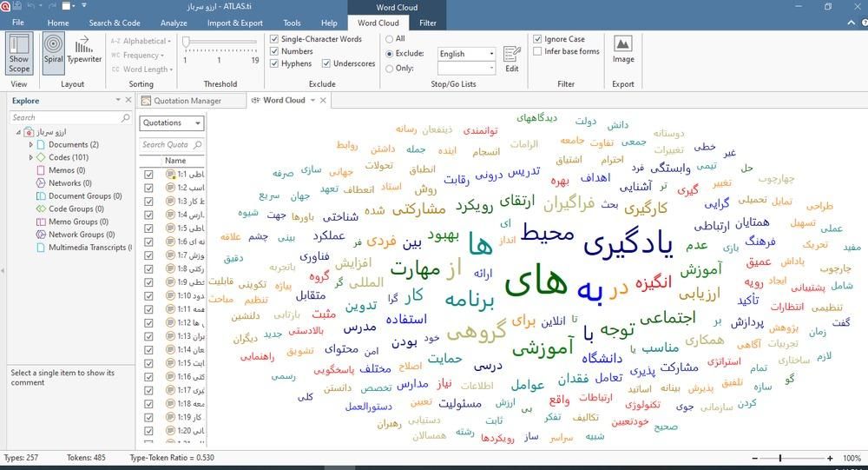Click the Name column header

click(x=175, y=161)
